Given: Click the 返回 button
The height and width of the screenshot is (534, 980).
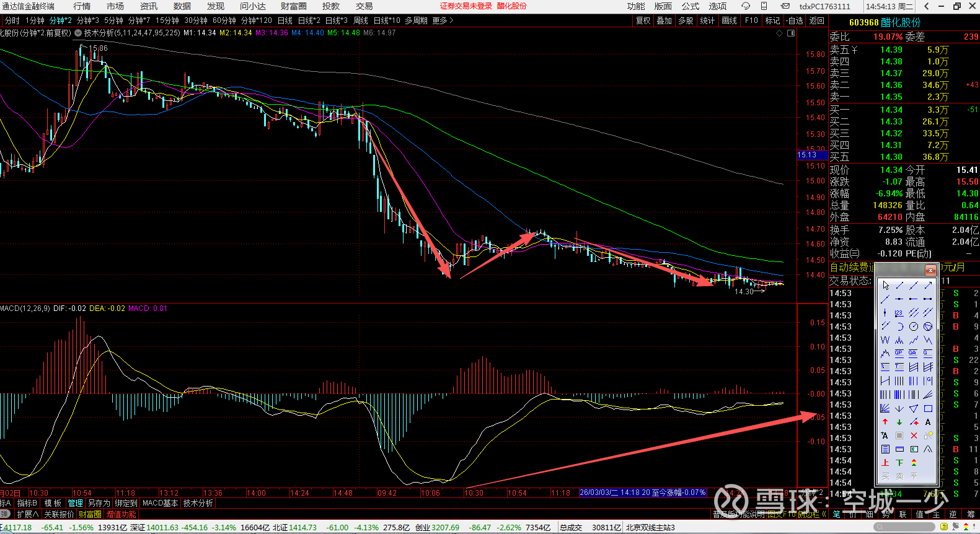Looking at the screenshot, I should tap(817, 20).
